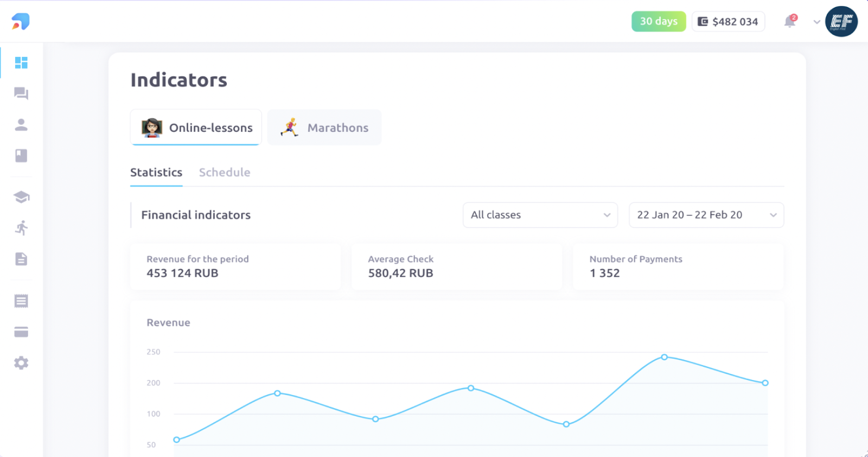The image size is (868, 457).
Task: Click the Indicators page heading
Action: pos(179,80)
